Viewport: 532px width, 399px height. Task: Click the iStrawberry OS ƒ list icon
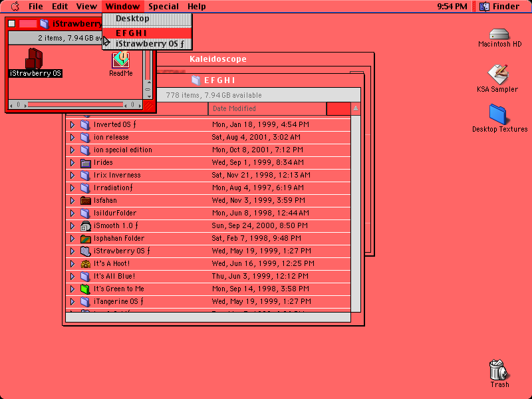[x=85, y=251]
